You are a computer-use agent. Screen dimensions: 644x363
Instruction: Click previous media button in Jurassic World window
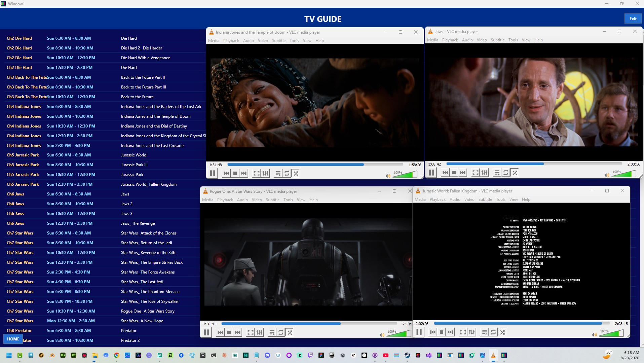point(433,332)
